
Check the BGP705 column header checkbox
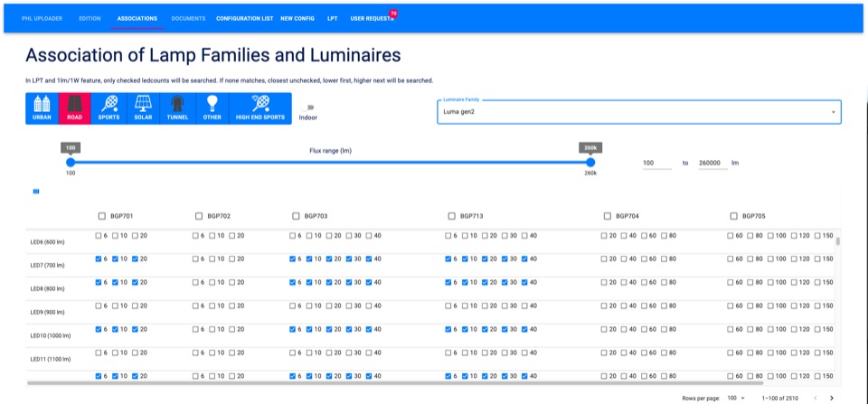734,216
